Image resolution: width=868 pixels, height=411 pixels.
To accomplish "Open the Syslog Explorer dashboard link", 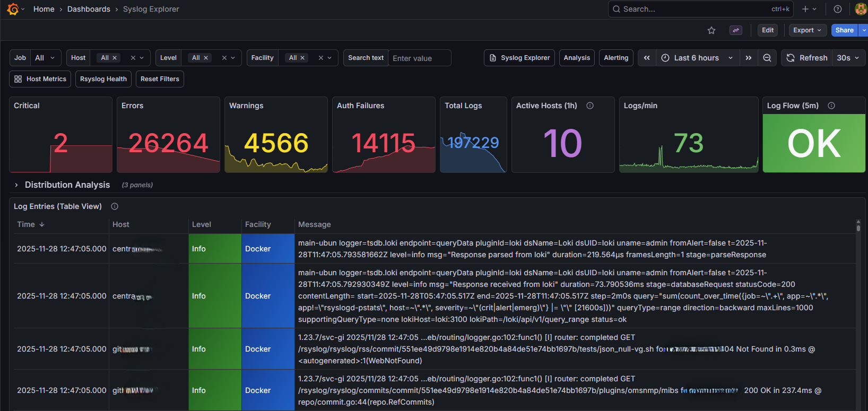I will tap(519, 58).
